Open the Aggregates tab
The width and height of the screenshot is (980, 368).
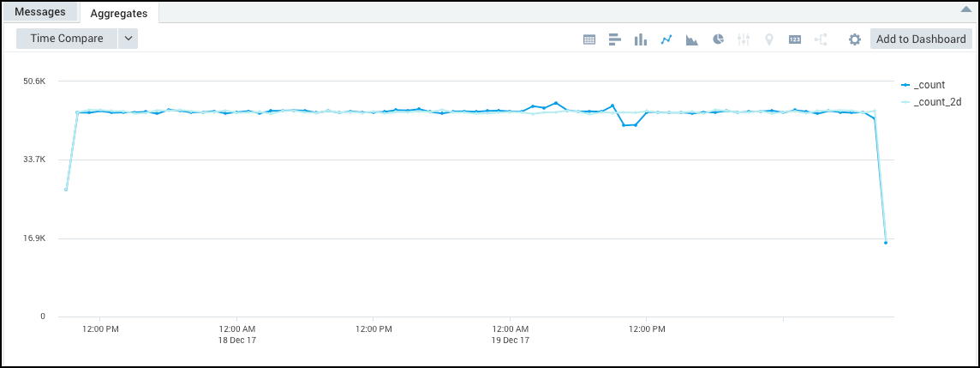click(x=118, y=13)
